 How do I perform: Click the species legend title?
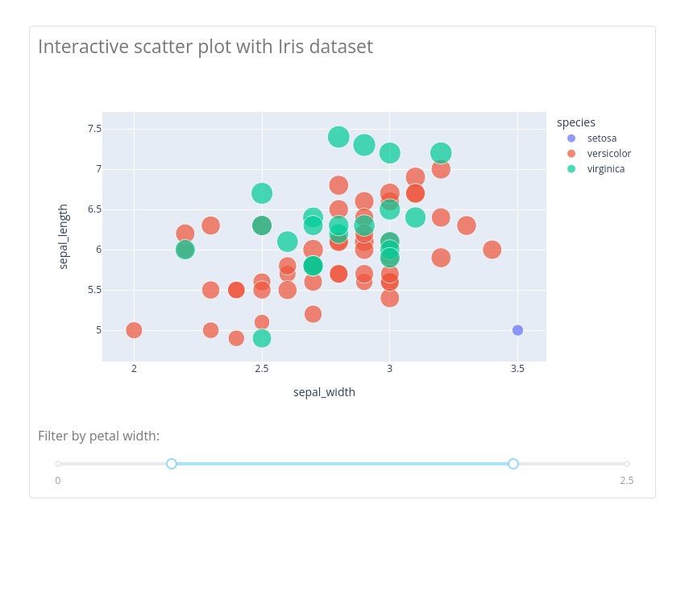575,122
